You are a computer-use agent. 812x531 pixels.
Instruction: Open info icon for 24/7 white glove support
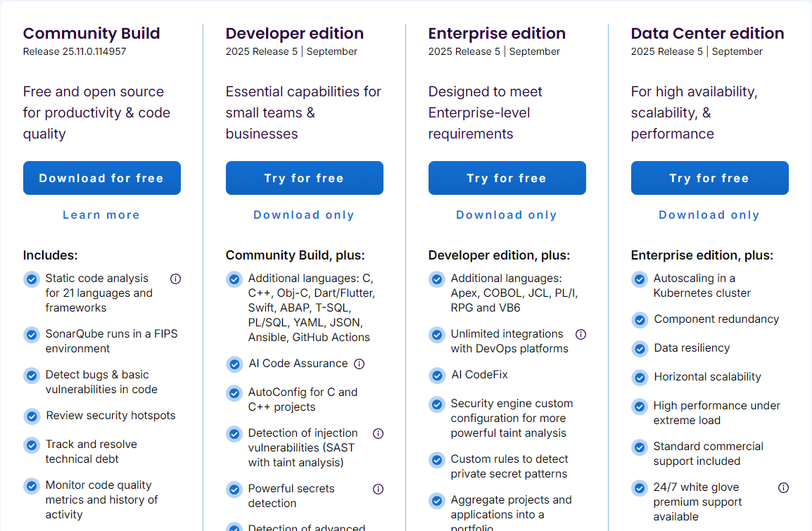coord(783,487)
